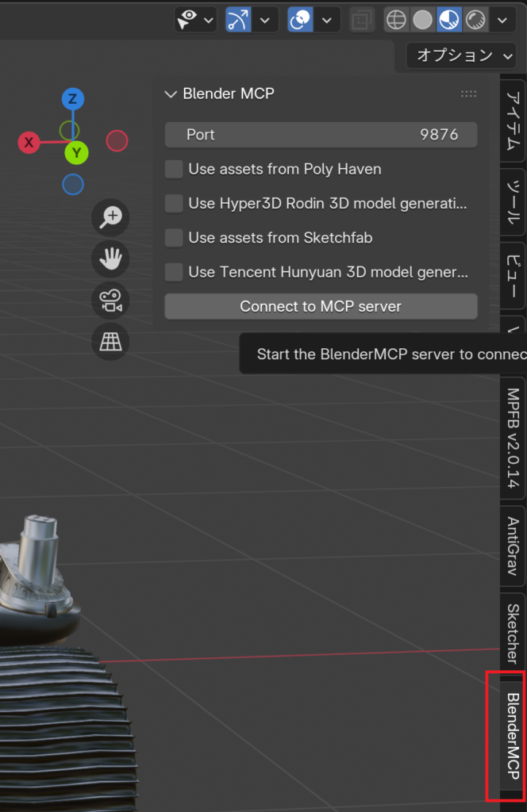Click the zoom viewport magnifier icon
The image size is (527, 812).
click(x=110, y=217)
